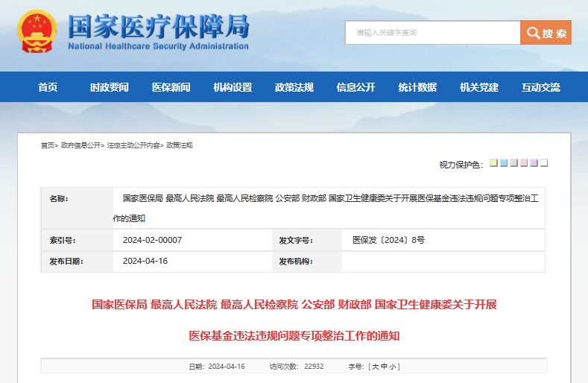Open 统计数据 in the navigation bar
Viewport: 588px width, 383px height.
[417, 87]
